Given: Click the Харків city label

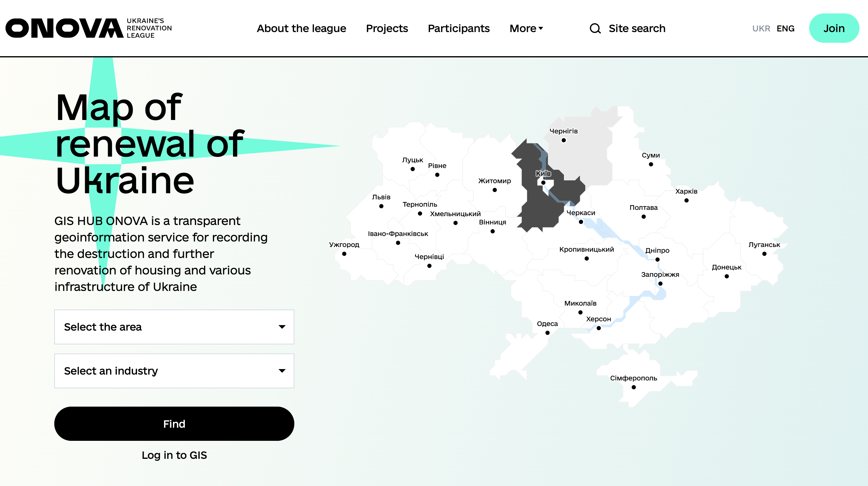Looking at the screenshot, I should point(687,191).
